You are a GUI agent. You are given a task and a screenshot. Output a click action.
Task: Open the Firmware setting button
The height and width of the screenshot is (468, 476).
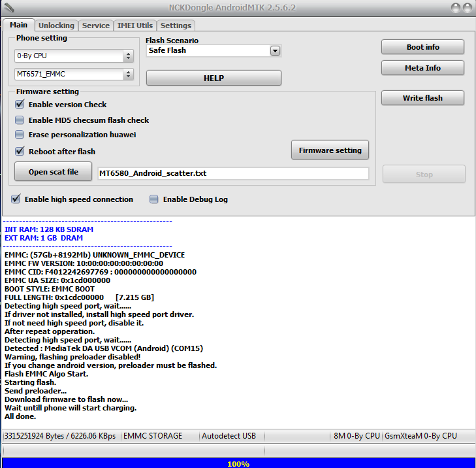point(330,150)
